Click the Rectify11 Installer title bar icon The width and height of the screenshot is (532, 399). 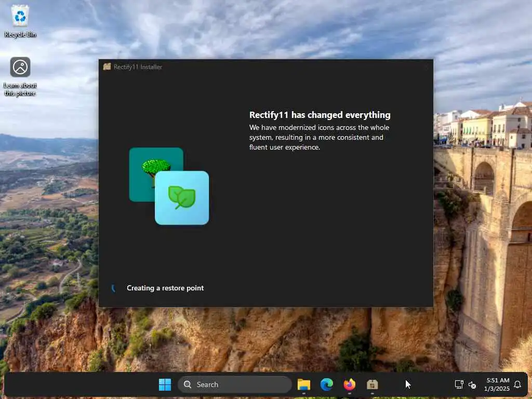(107, 66)
